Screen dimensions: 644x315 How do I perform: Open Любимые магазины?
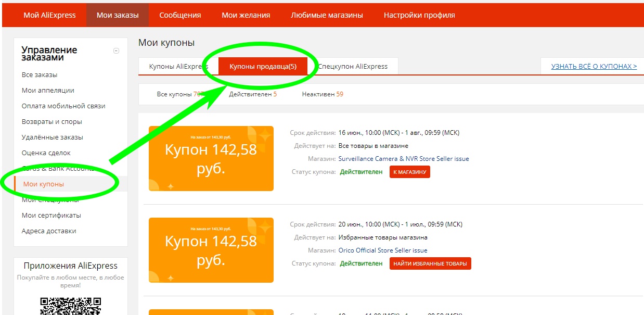pyautogui.click(x=327, y=15)
